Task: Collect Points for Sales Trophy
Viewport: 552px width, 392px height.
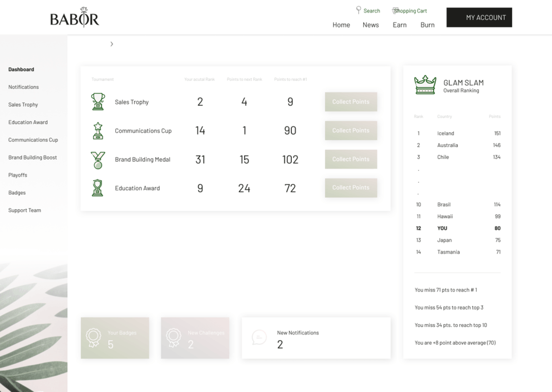Action: (x=351, y=102)
